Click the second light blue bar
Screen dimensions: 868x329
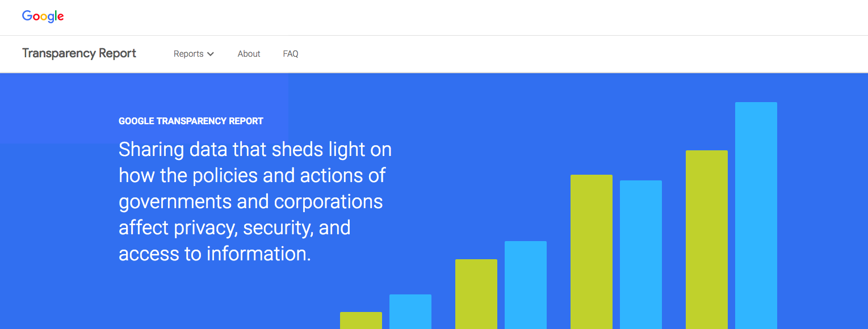526,285
